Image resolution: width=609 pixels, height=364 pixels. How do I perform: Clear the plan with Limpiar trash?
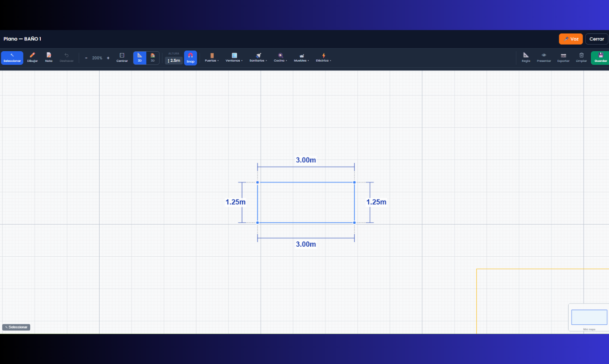tap(581, 58)
